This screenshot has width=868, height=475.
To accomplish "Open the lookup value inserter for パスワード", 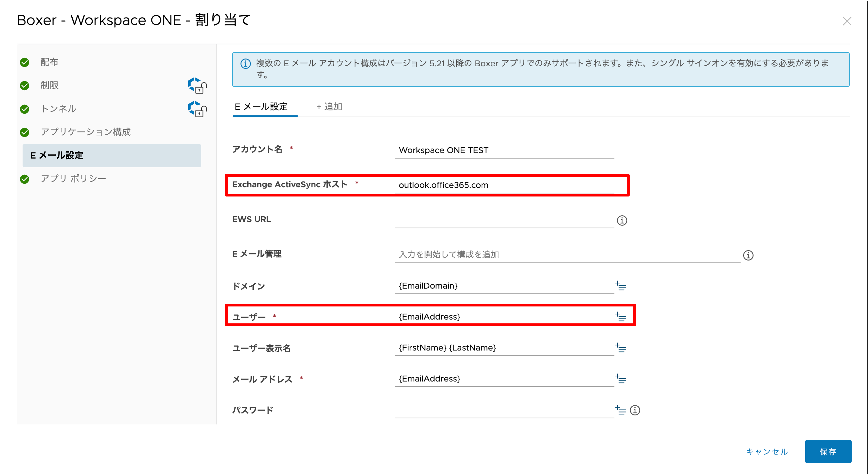I will 620,410.
